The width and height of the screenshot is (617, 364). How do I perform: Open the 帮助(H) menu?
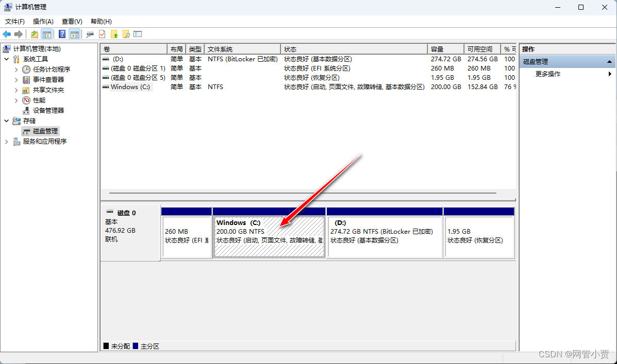tap(101, 22)
